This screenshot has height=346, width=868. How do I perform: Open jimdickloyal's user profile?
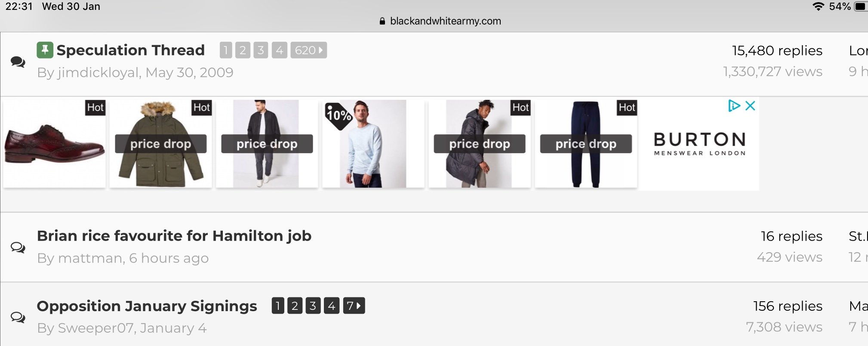tap(98, 72)
